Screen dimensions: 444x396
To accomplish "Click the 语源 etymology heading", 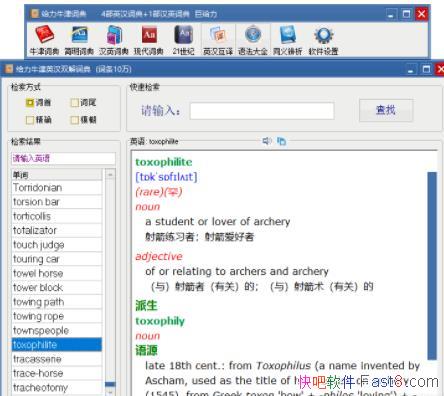I will pyautogui.click(x=146, y=350).
